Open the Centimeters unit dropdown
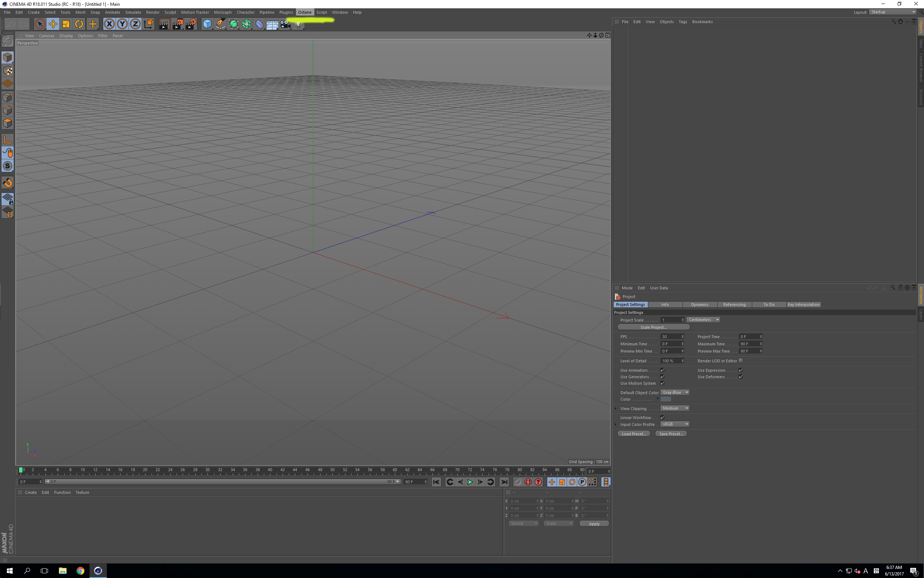924x578 pixels. pyautogui.click(x=703, y=320)
